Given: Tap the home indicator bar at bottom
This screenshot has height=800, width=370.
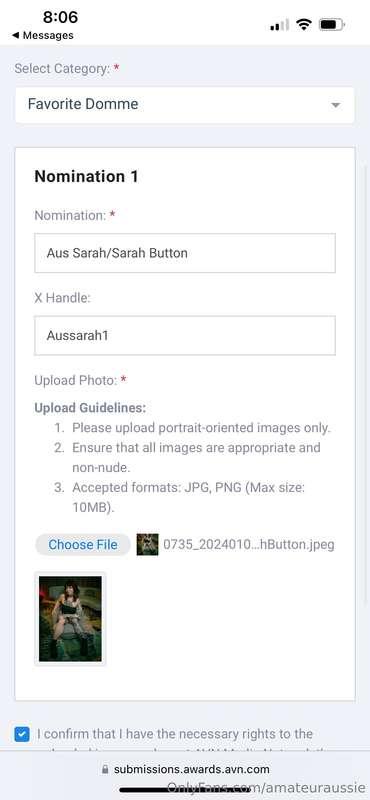Looking at the screenshot, I should pyautogui.click(x=185, y=790).
